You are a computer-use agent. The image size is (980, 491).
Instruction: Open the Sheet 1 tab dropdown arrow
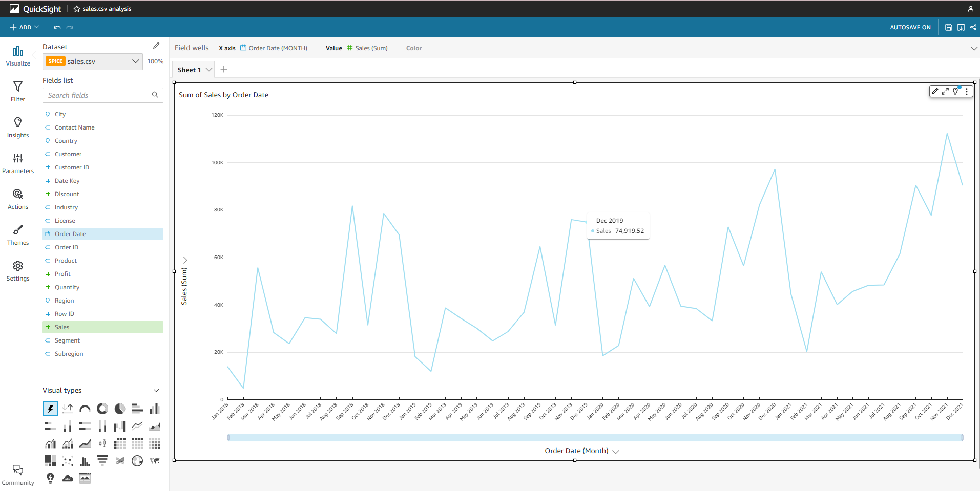[209, 70]
